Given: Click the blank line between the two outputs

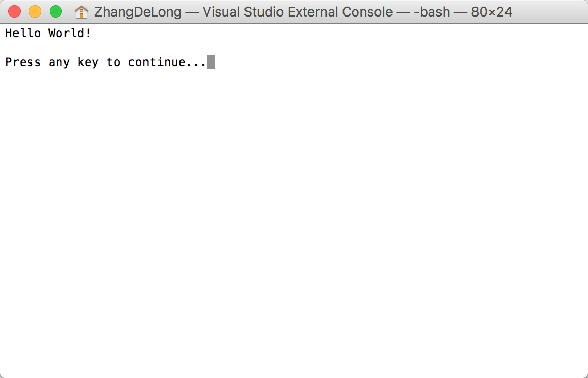Looking at the screenshot, I should (x=294, y=48).
